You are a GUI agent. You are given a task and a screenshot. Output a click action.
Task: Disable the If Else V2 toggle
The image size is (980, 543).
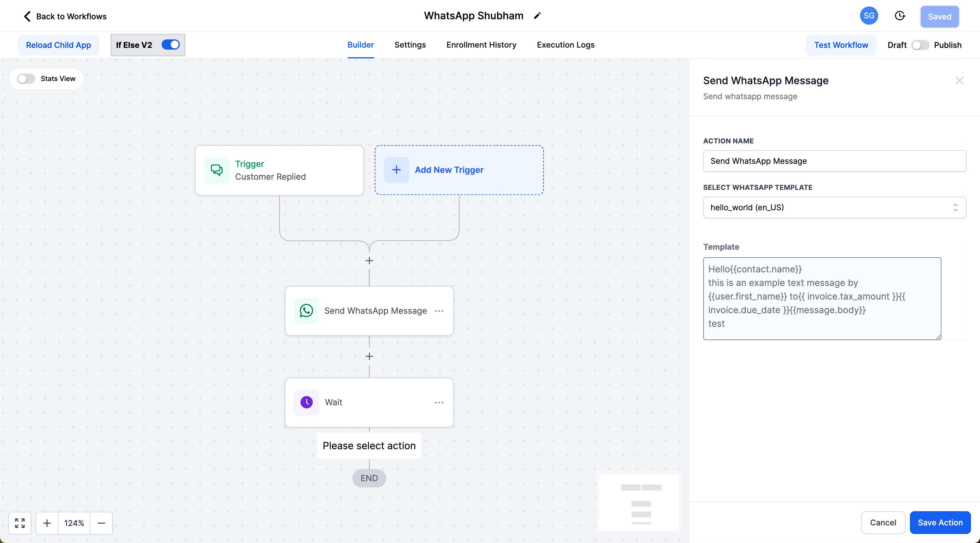click(170, 45)
